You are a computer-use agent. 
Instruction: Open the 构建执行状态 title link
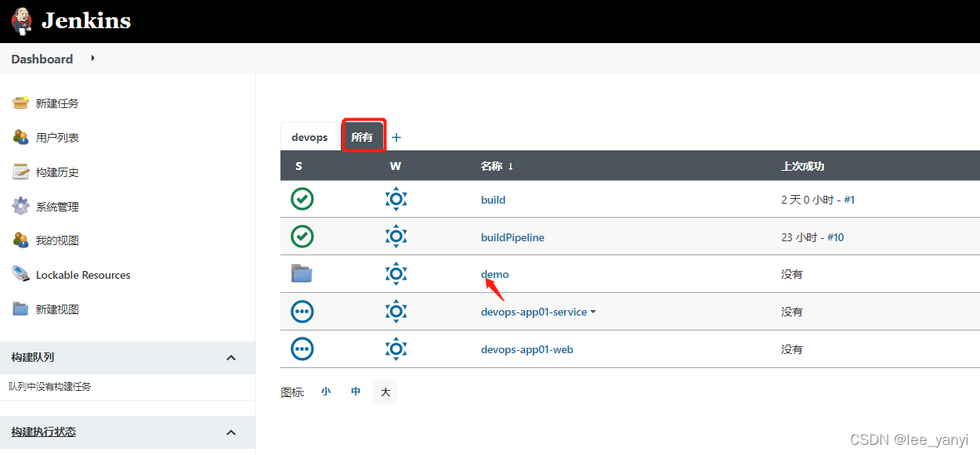pos(43,432)
